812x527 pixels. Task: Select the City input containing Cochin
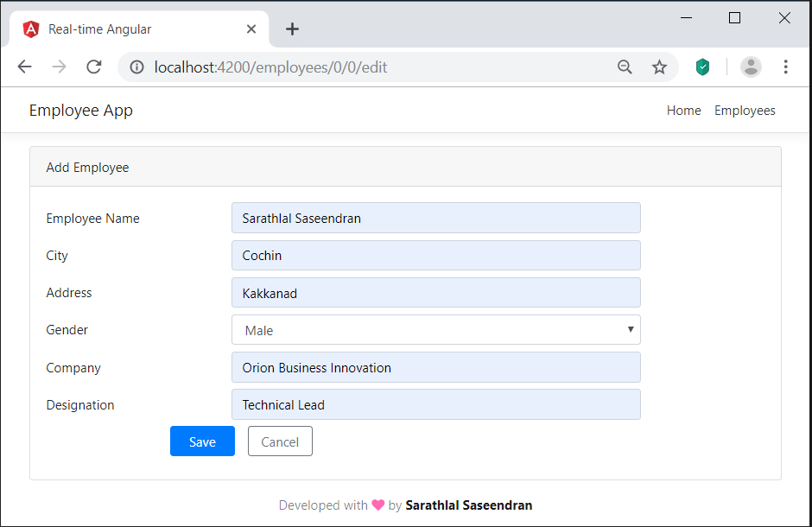pos(435,255)
